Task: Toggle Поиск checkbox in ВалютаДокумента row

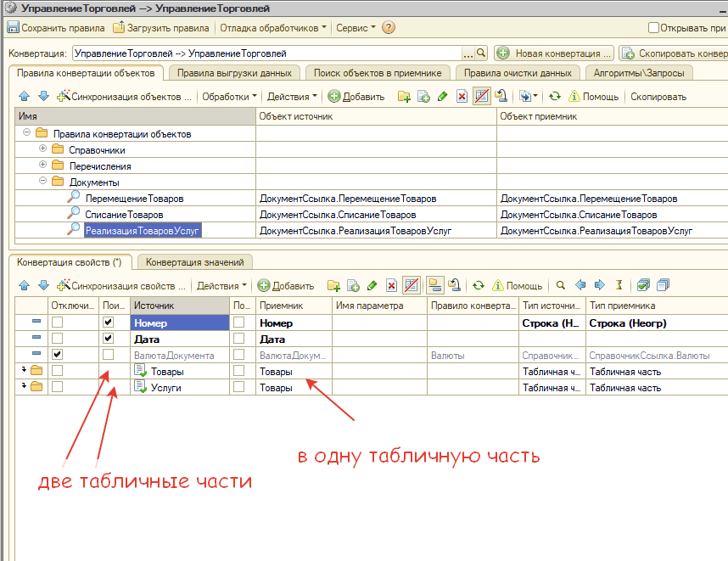Action: pyautogui.click(x=108, y=355)
